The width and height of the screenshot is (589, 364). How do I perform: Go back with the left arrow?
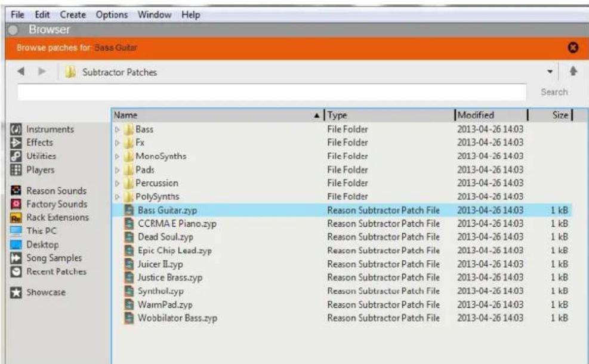[x=21, y=71]
